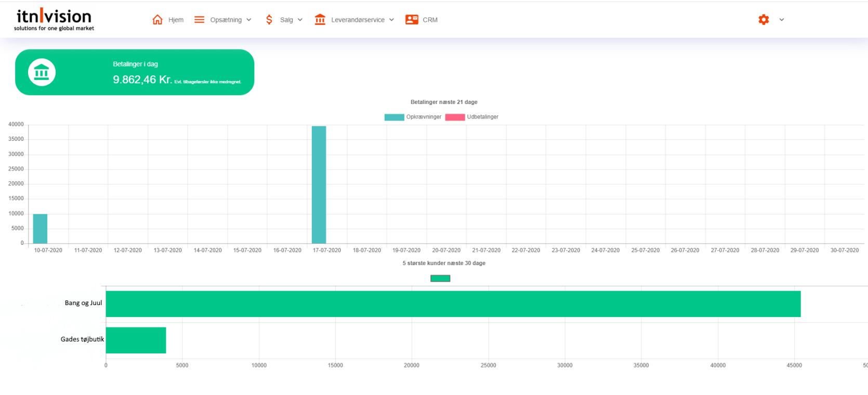
Task: Click the tall 17-07-2020 payment bar
Action: click(x=319, y=185)
